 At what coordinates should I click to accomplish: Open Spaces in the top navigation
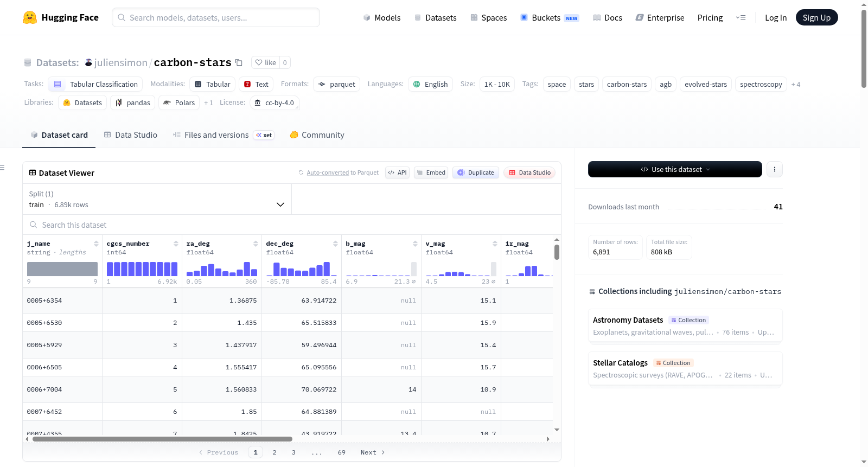(489, 17)
